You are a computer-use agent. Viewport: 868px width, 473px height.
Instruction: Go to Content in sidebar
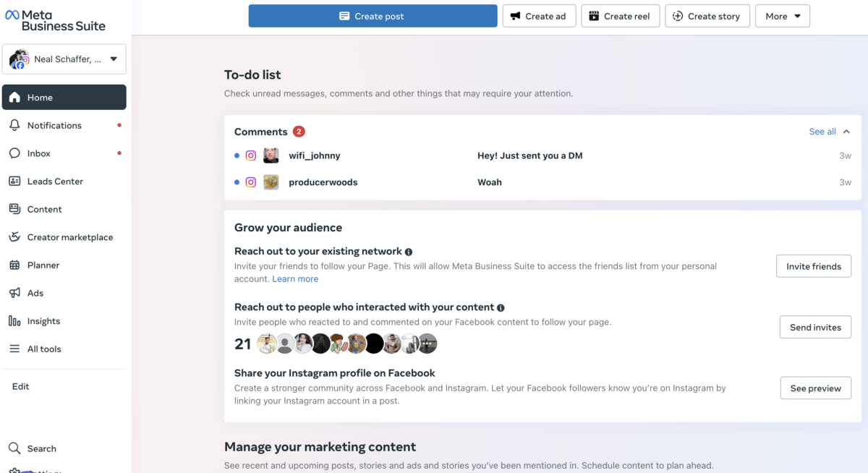click(44, 209)
